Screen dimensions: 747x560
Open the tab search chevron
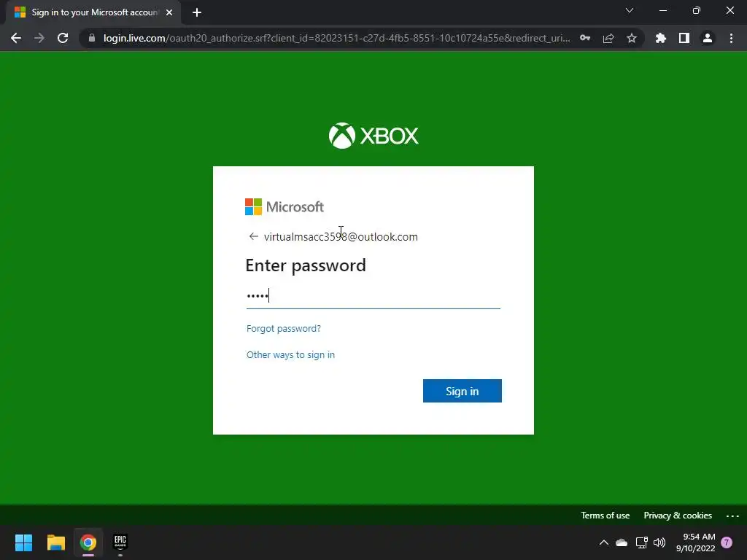630,10
